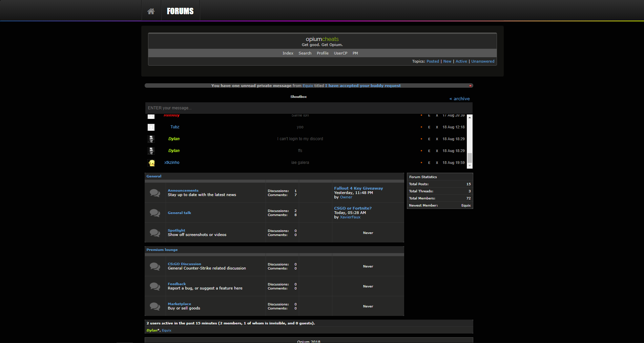Open the CS:GO Discussion forum link
644x343 pixels.
[184, 264]
